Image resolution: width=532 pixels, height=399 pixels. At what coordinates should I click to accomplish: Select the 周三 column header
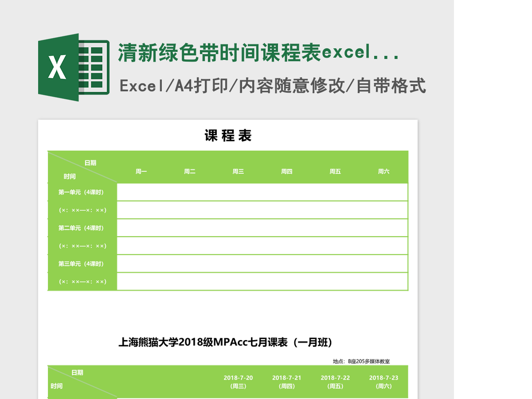coord(238,172)
